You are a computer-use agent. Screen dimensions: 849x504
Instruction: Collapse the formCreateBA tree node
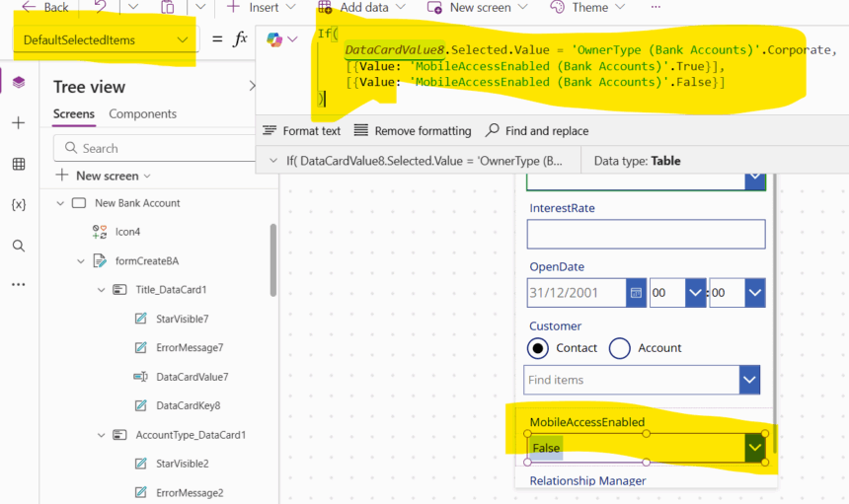(81, 261)
